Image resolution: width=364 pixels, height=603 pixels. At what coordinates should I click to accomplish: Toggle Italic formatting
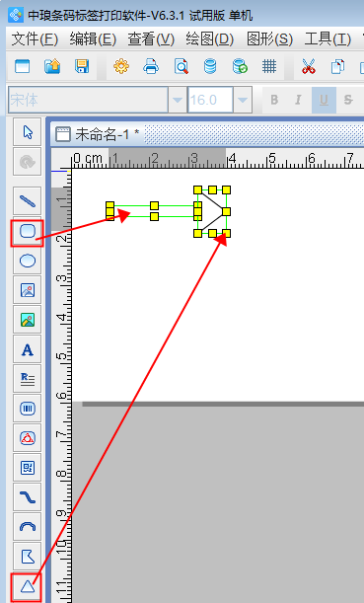298,100
